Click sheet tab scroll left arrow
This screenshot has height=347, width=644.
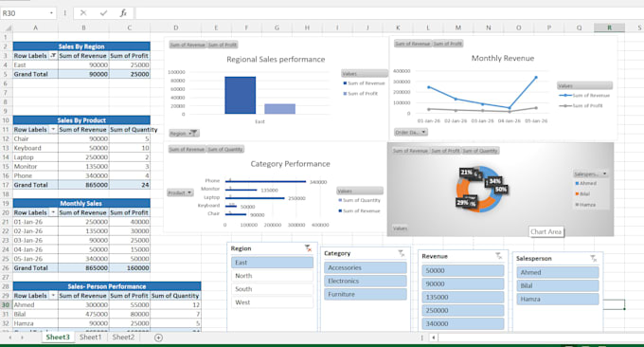(9, 338)
